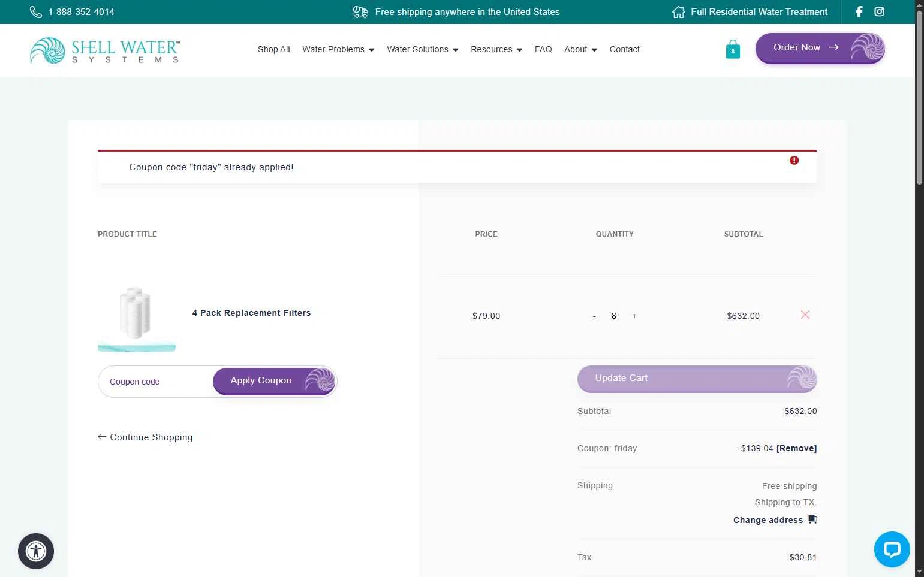Open the shopping bag cart icon
The image size is (924, 577).
pyautogui.click(x=733, y=49)
